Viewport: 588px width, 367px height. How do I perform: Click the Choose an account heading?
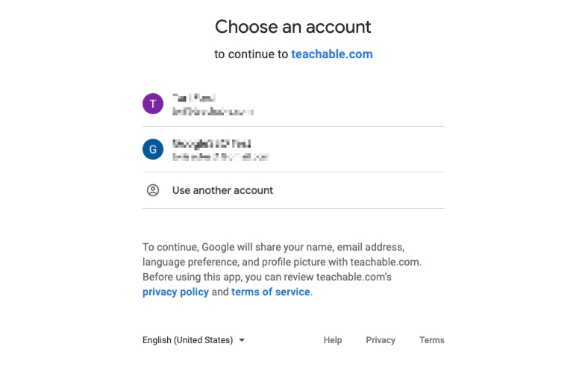point(293,27)
